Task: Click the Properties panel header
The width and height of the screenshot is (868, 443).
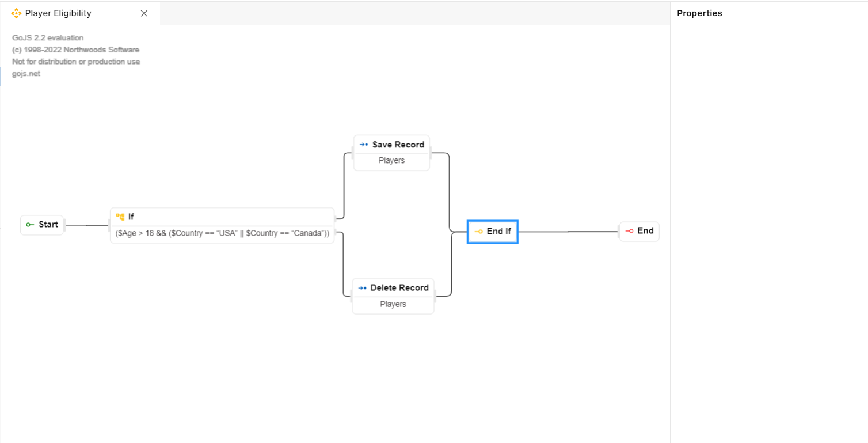Action: pos(699,13)
